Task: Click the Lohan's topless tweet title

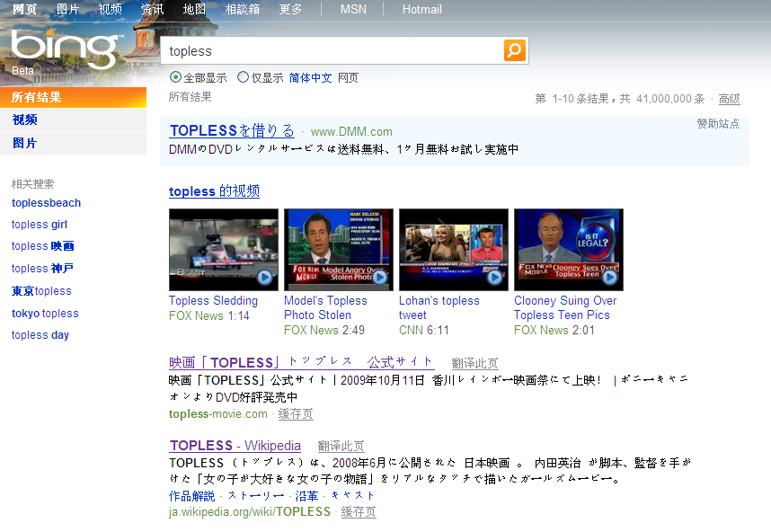Action: click(x=439, y=308)
